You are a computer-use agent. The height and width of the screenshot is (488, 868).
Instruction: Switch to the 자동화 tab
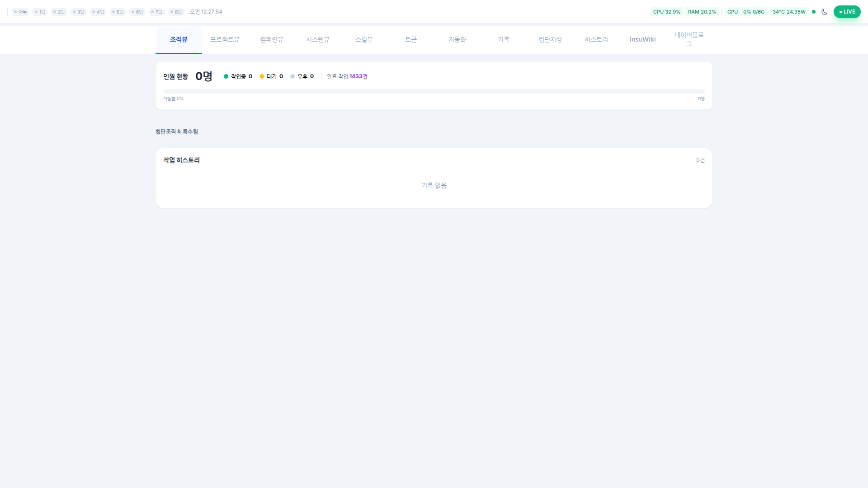tap(457, 39)
